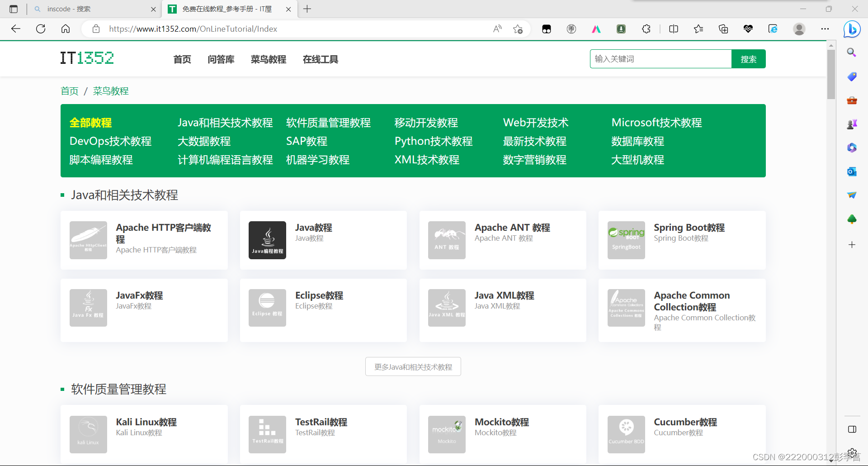Image resolution: width=868 pixels, height=466 pixels.
Task: Open 问答库 navigation item
Action: [x=221, y=59]
